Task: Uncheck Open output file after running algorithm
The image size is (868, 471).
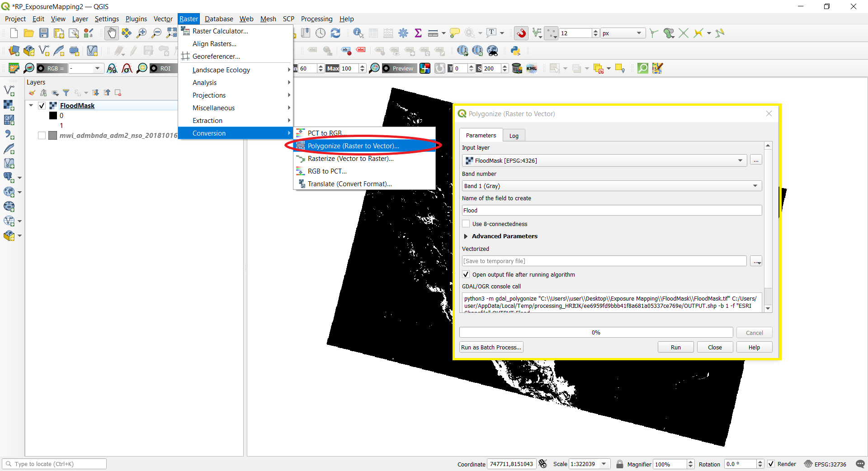Action: (466, 274)
